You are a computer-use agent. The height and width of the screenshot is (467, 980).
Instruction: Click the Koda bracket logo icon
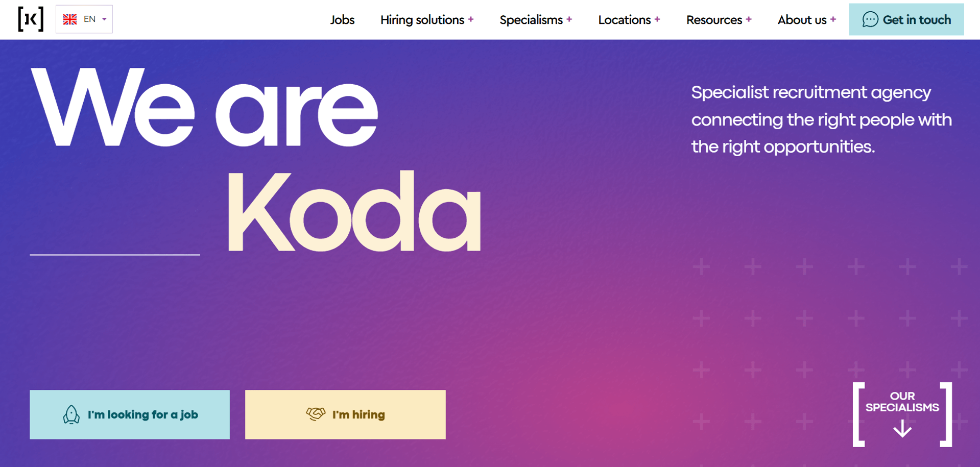click(31, 19)
